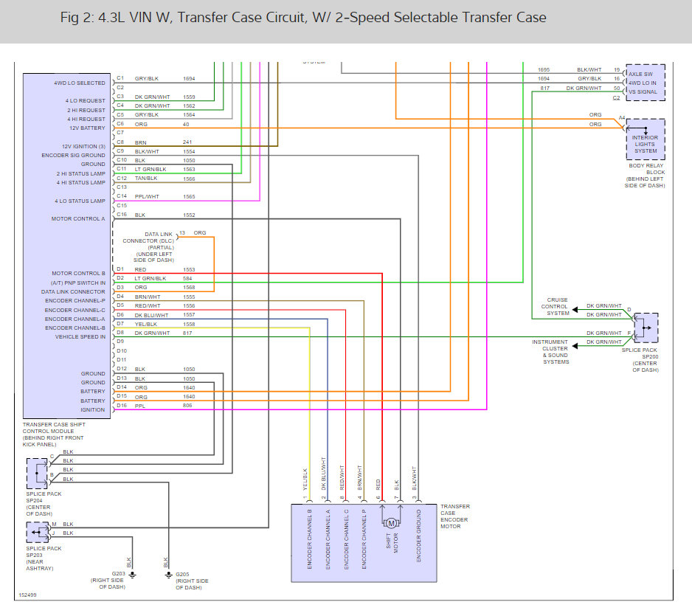This screenshot has width=692, height=616.
Task: Click the 4 HI REQUEST label
Action: [x=86, y=119]
